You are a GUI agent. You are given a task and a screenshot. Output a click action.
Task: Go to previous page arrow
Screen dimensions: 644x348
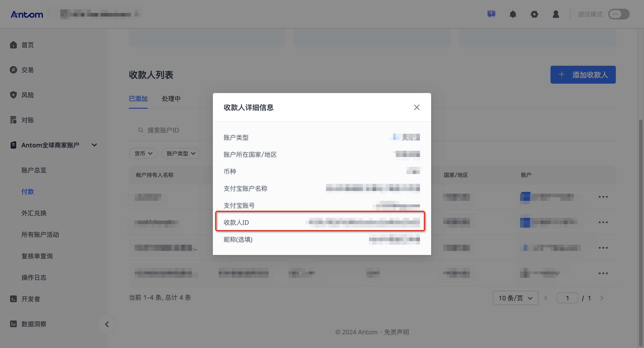click(546, 298)
